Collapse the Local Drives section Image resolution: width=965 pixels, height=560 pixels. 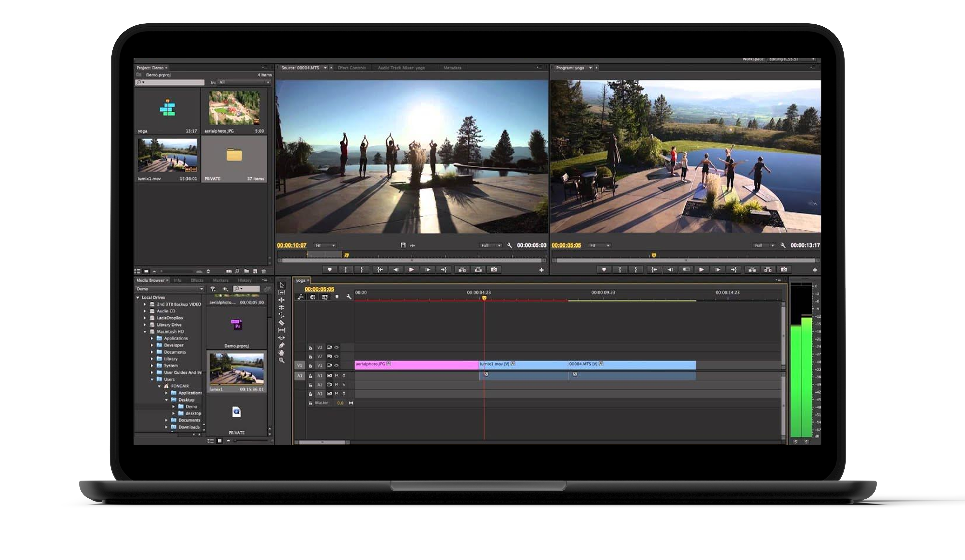coord(137,297)
